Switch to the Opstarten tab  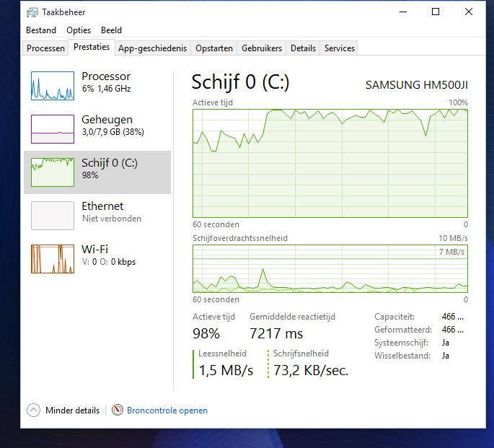pos(214,48)
